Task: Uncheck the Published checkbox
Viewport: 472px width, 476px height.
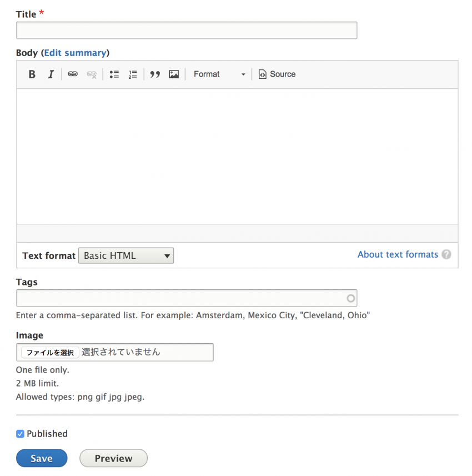Action: pyautogui.click(x=21, y=434)
